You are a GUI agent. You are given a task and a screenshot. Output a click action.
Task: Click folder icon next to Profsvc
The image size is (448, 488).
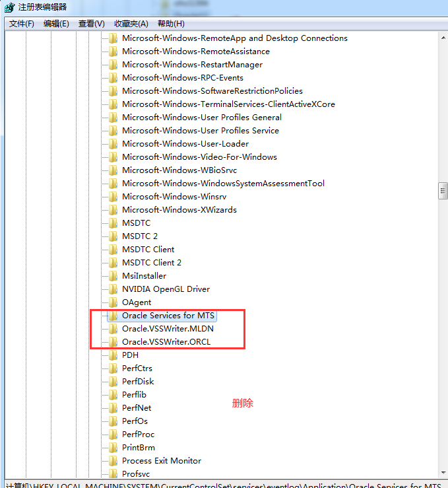(113, 474)
